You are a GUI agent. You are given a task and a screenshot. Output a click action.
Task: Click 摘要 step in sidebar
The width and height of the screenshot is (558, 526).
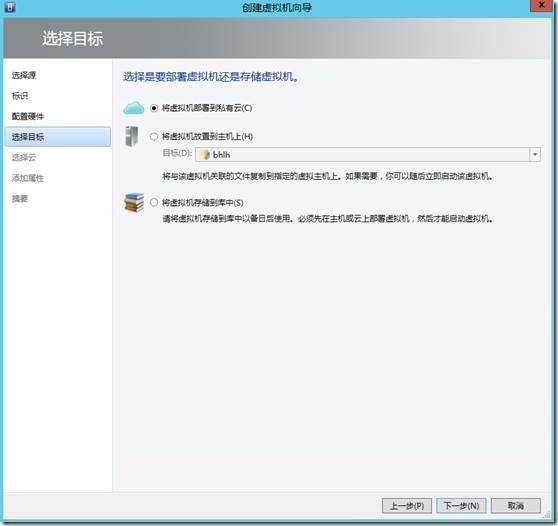pos(20,199)
